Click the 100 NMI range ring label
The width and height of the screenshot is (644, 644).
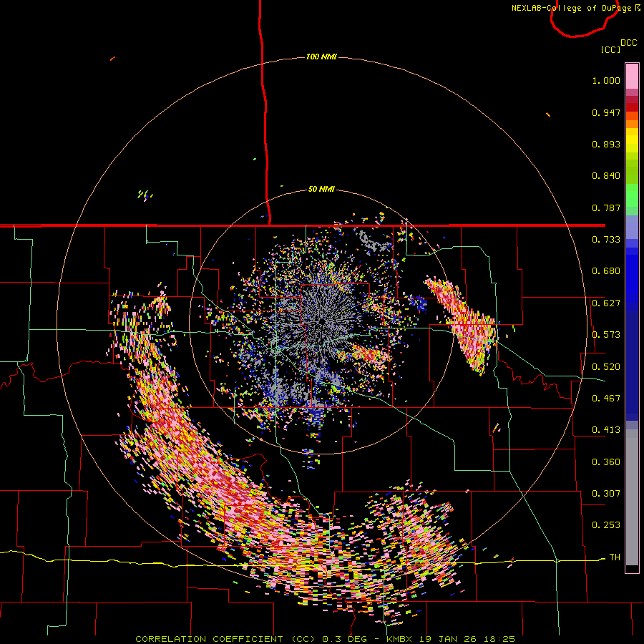click(x=321, y=57)
